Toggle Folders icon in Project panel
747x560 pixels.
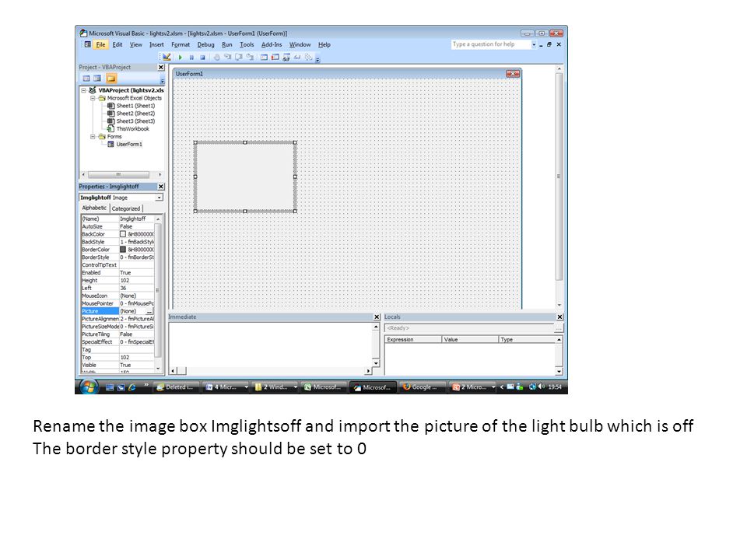(111, 79)
